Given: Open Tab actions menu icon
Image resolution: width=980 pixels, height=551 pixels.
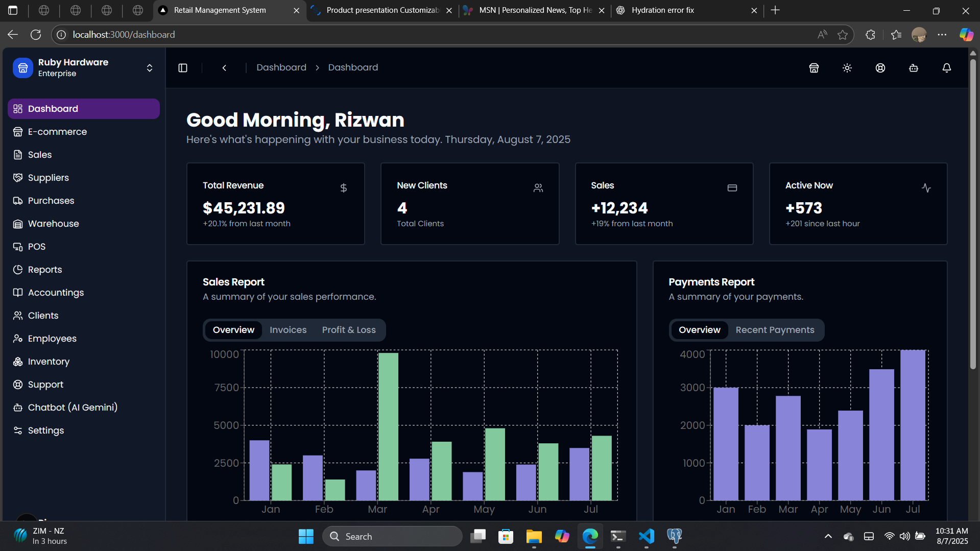Looking at the screenshot, I should click(x=13, y=10).
